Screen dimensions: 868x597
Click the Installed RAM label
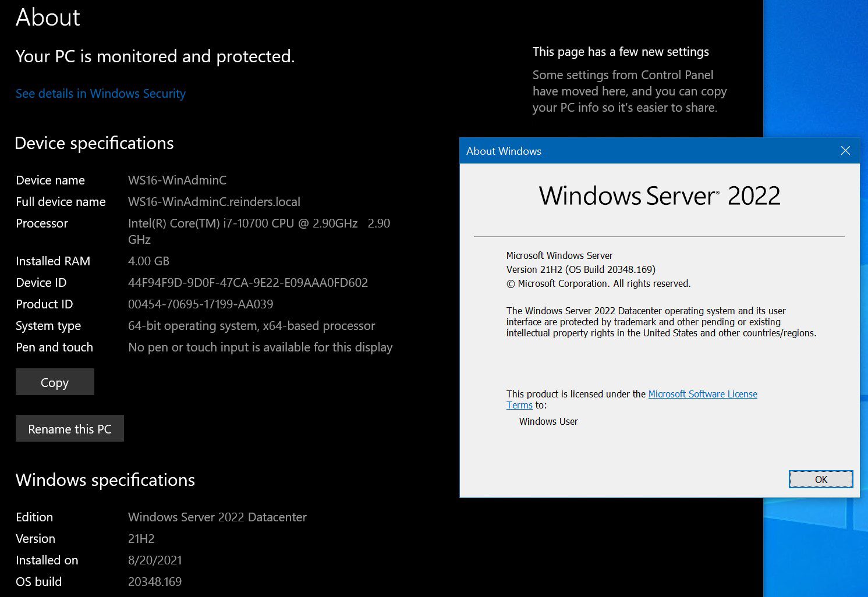(x=53, y=261)
